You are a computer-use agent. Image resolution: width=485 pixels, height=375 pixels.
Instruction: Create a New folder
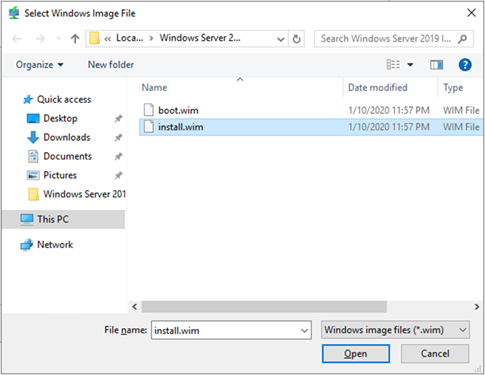point(111,65)
